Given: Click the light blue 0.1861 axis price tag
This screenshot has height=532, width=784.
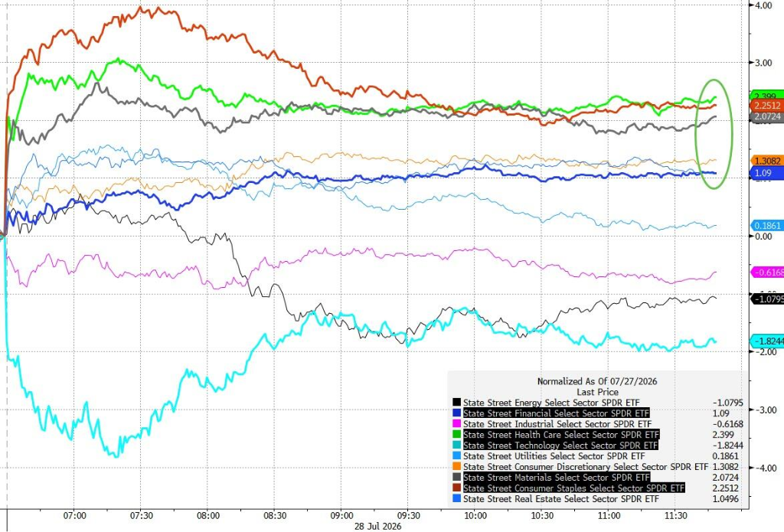Looking at the screenshot, I should tap(767, 226).
